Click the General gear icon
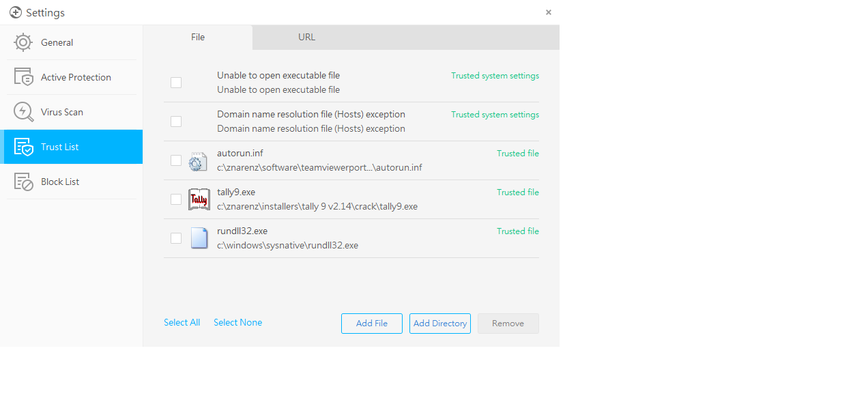Screen dimensions: 868x415 (x=23, y=42)
